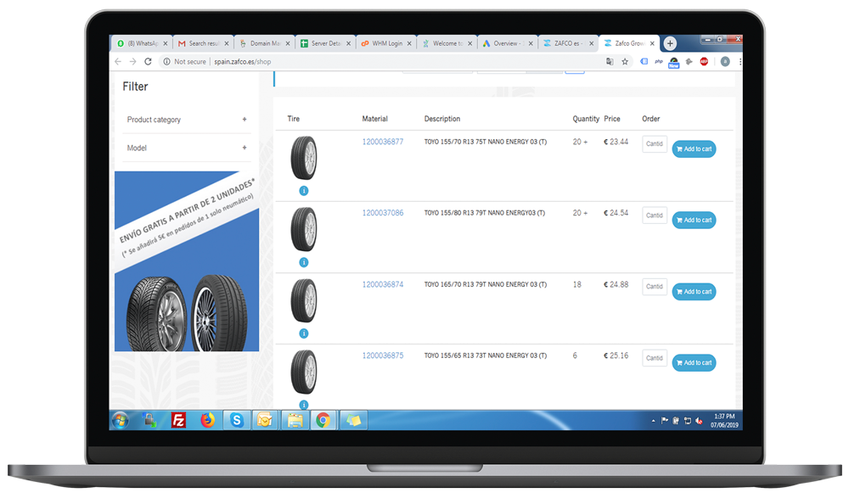Click the translate page icon in address bar
Viewport: 849px width, 504px height.
pyautogui.click(x=610, y=62)
